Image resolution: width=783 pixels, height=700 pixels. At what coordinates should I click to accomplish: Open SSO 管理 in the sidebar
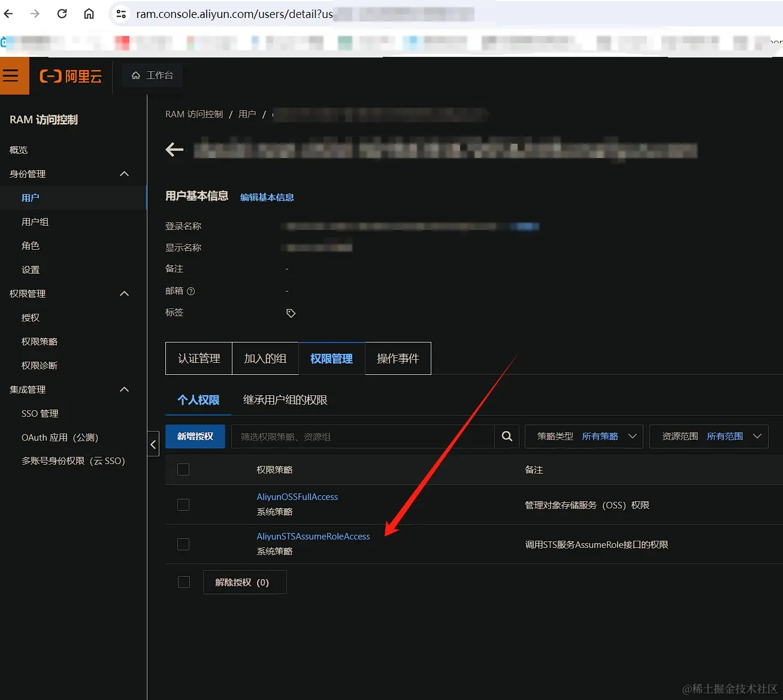[x=40, y=413]
